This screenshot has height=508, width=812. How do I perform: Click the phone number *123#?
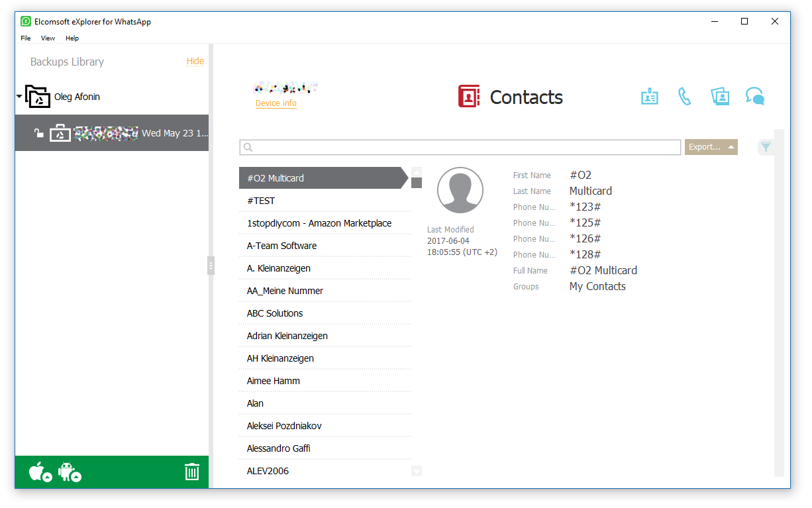pos(585,207)
